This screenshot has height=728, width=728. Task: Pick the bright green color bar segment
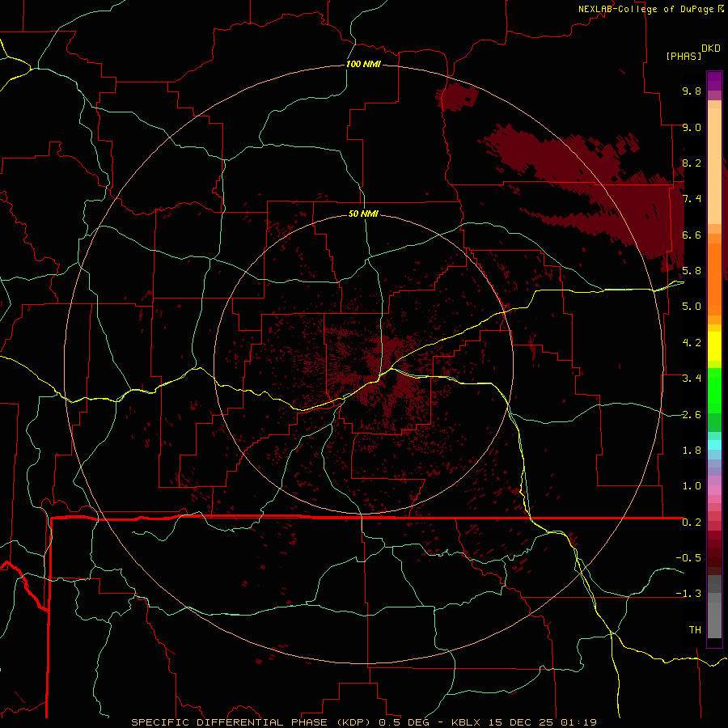pyautogui.click(x=714, y=392)
